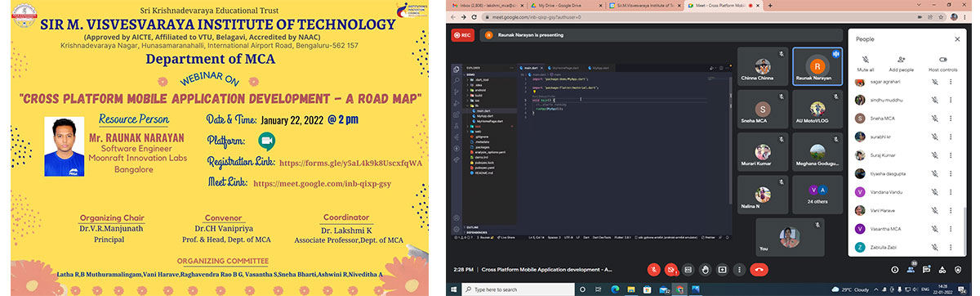Open more options for Suraj Kumar

tap(951, 155)
